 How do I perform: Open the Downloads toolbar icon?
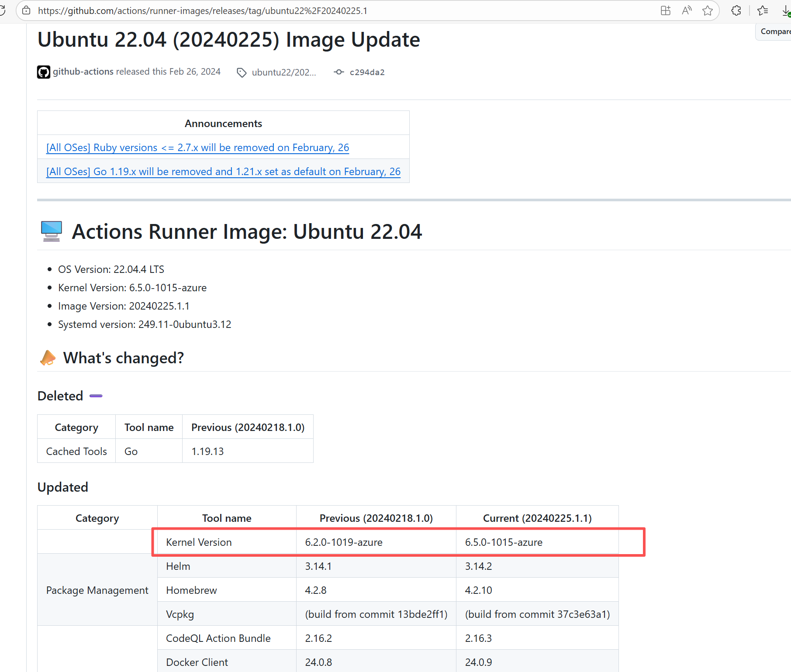[x=786, y=11]
